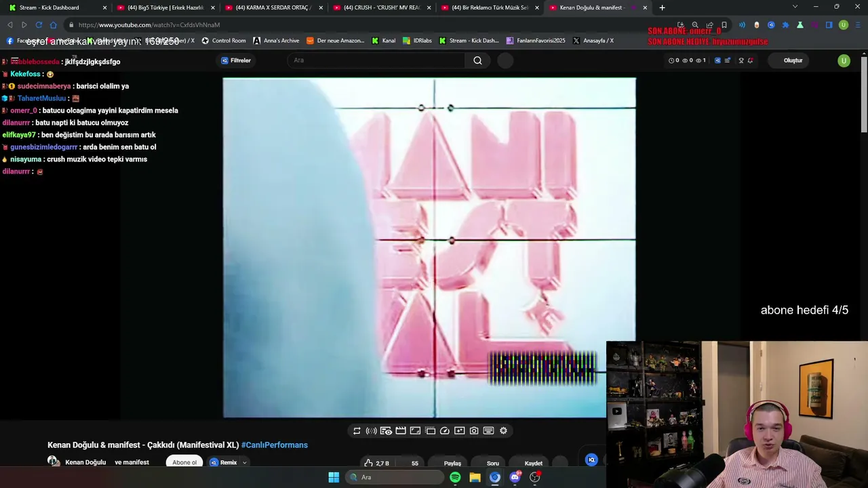868x488 pixels.
Task: Open the IDRlabs bookmark
Action: tap(417, 41)
